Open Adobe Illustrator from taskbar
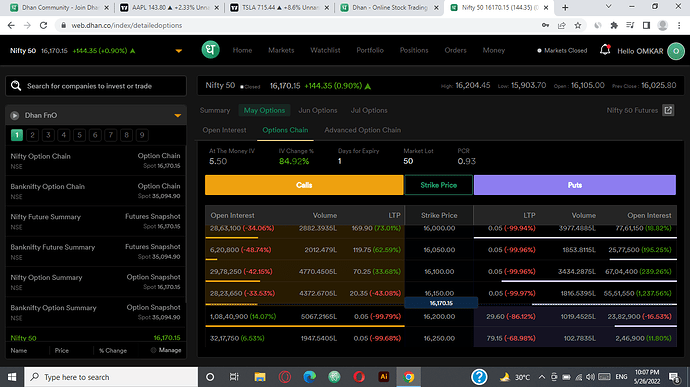690x387 pixels. [x=384, y=377]
